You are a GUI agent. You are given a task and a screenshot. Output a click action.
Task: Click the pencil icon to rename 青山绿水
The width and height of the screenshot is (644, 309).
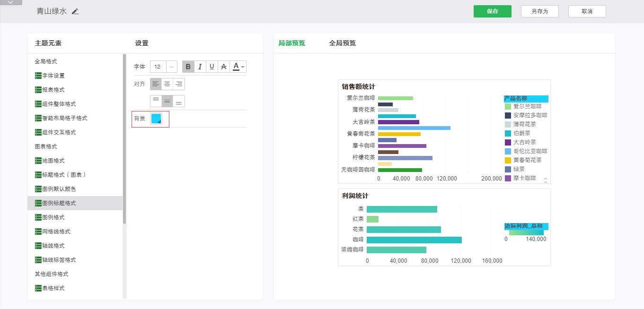tap(75, 11)
